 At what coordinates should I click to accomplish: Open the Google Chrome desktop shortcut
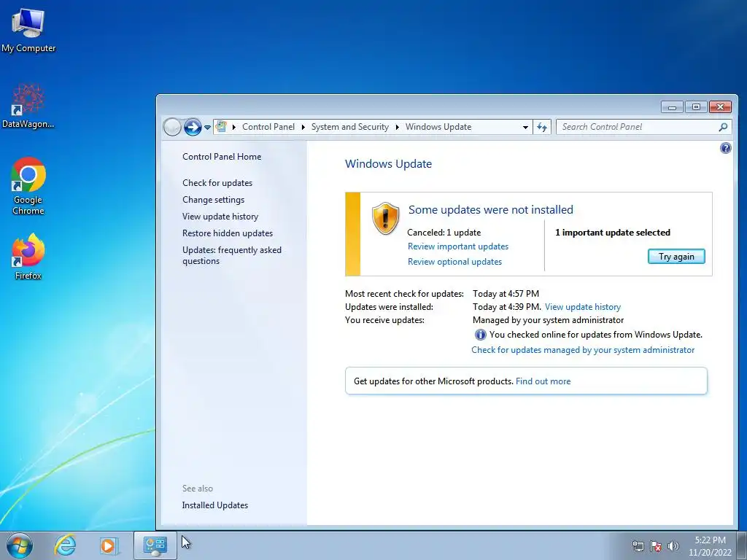point(28,186)
